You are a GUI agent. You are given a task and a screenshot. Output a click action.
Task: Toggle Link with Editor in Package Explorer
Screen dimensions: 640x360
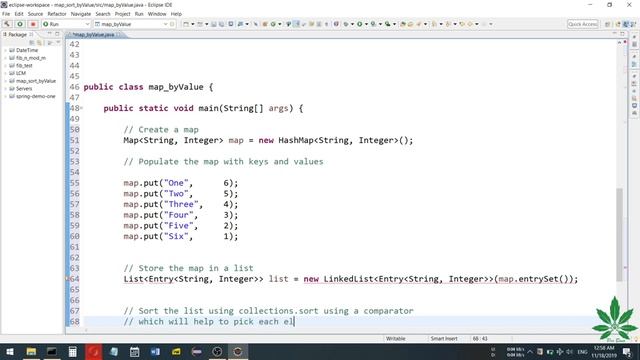point(40,43)
